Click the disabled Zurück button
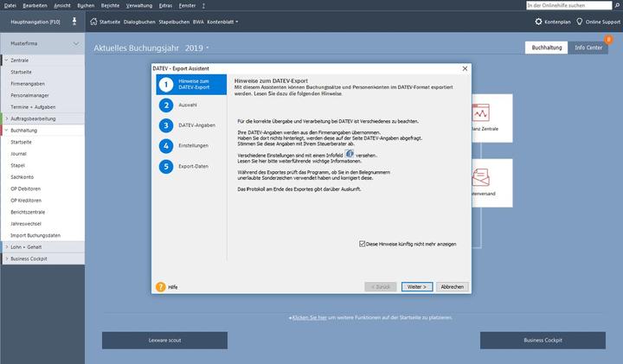The image size is (623, 364). [x=381, y=286]
